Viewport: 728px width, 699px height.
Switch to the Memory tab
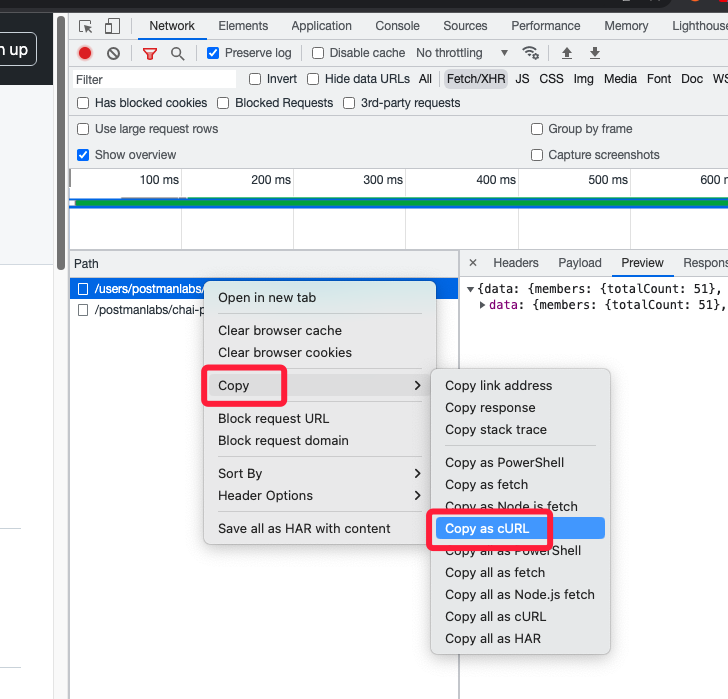pyautogui.click(x=626, y=26)
